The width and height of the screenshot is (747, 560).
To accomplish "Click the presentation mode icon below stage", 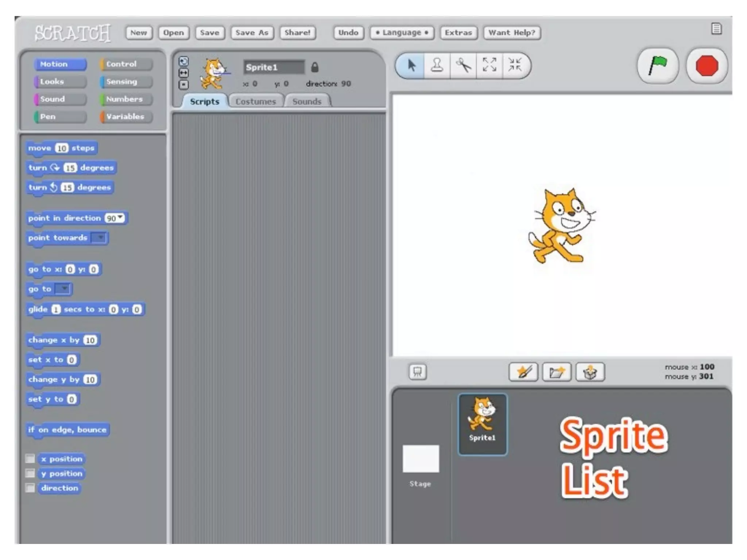I will click(418, 372).
